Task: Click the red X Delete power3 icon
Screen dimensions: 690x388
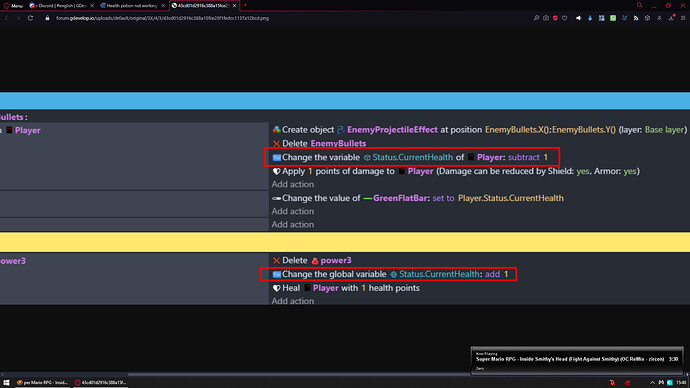Action: 276,260
